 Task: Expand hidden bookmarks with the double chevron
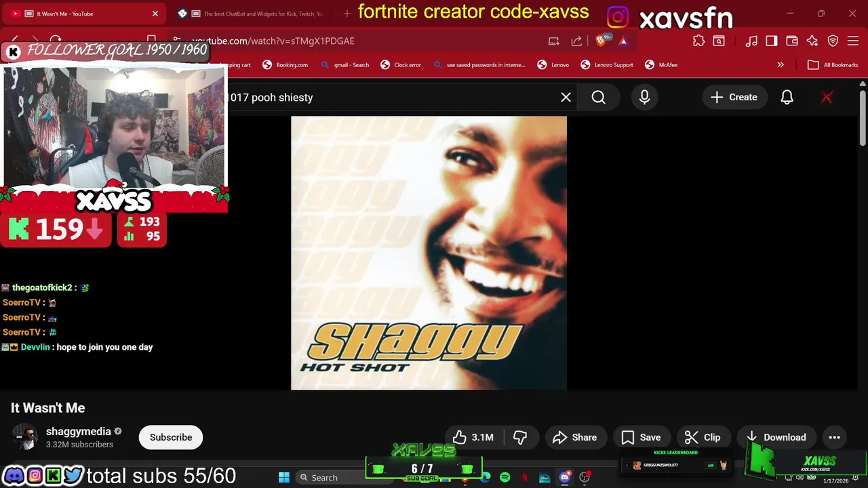pyautogui.click(x=781, y=65)
